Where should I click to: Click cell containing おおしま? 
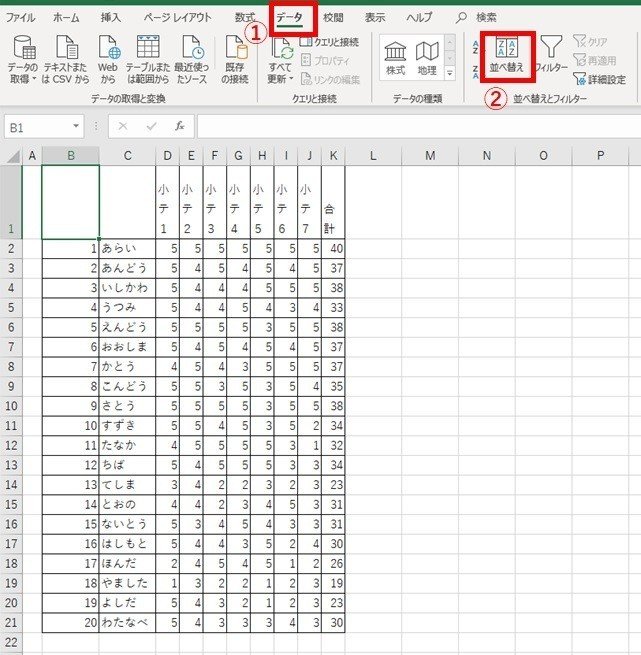[x=127, y=347]
